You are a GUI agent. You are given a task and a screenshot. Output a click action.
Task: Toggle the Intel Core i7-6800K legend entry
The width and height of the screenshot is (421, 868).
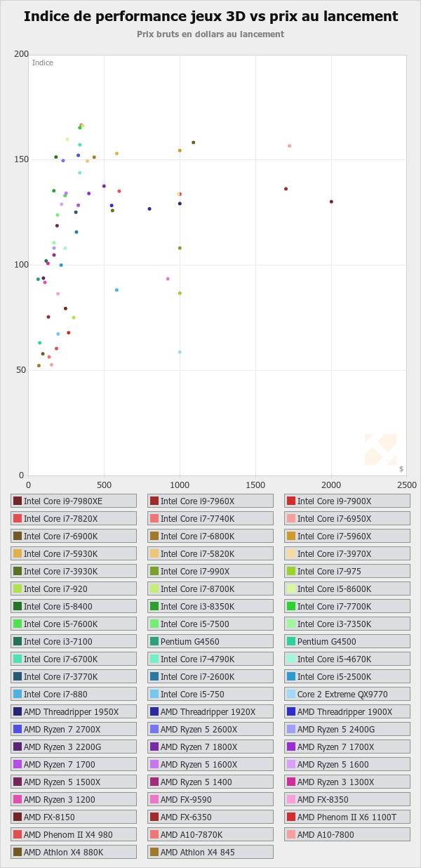pyautogui.click(x=210, y=536)
